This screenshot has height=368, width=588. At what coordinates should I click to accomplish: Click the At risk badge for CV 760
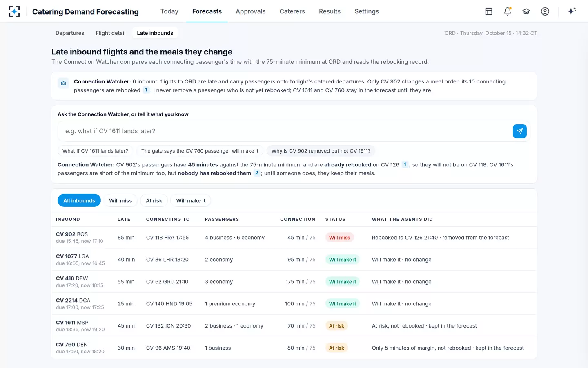click(336, 348)
